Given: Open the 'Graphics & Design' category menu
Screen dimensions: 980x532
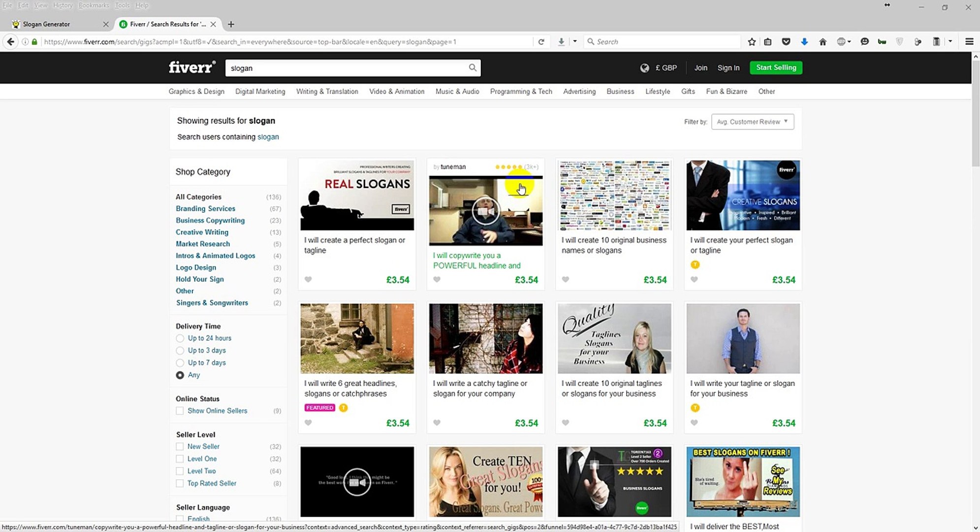Looking at the screenshot, I should (196, 92).
